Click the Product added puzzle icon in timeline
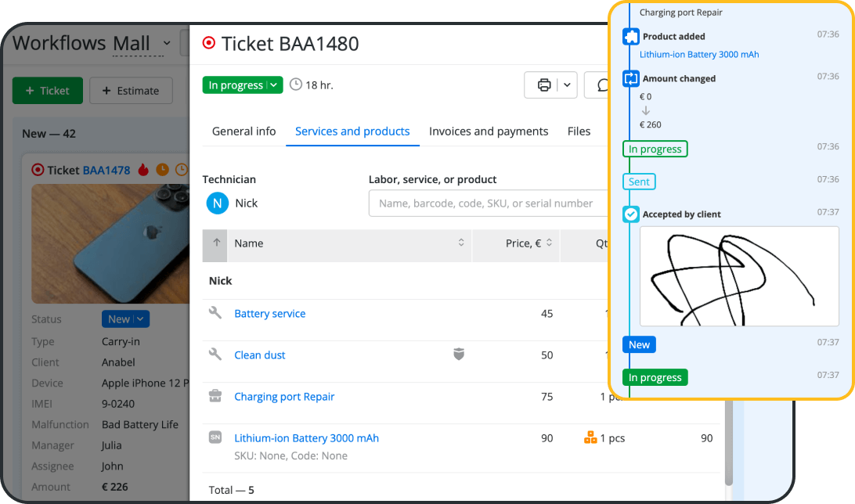 [x=630, y=37]
